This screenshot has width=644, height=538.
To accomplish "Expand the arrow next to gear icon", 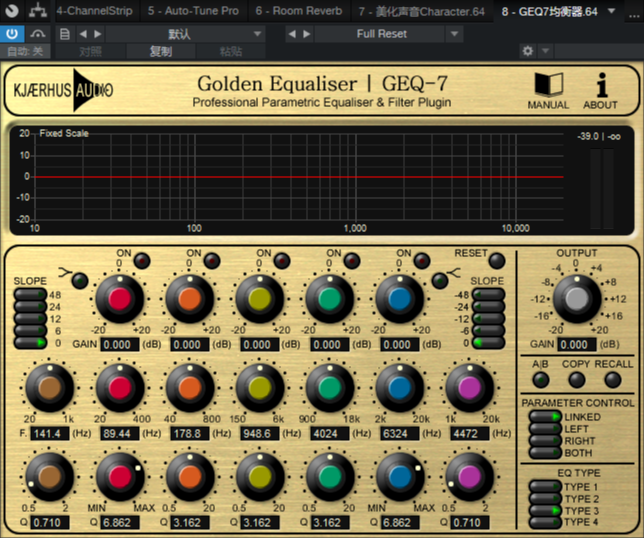I will [545, 51].
